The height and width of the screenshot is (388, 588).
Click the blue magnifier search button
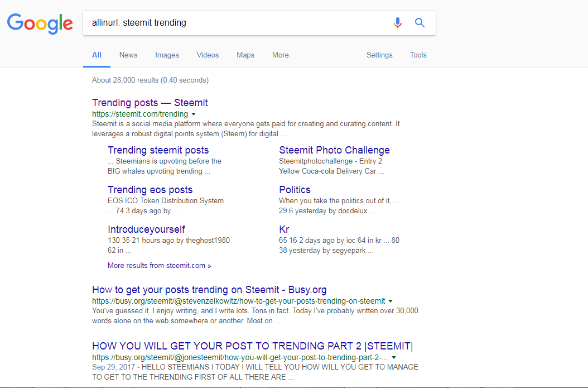coord(420,23)
